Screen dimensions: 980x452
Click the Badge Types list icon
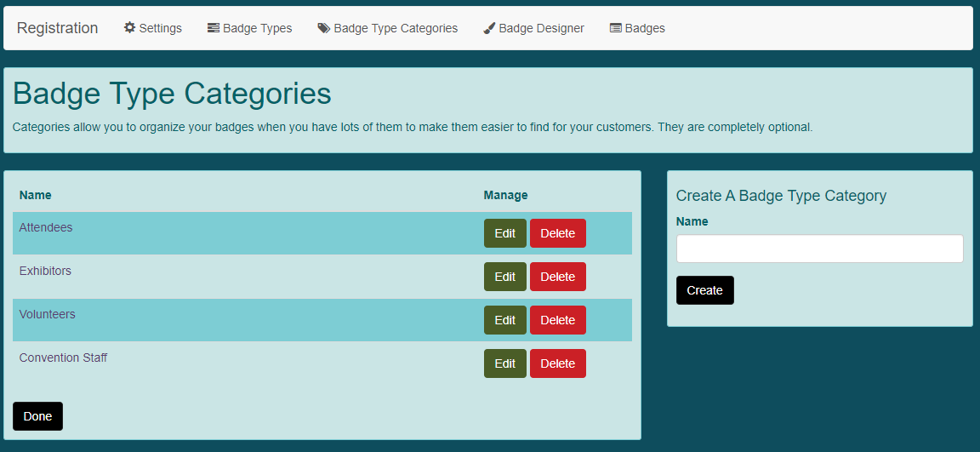click(214, 27)
